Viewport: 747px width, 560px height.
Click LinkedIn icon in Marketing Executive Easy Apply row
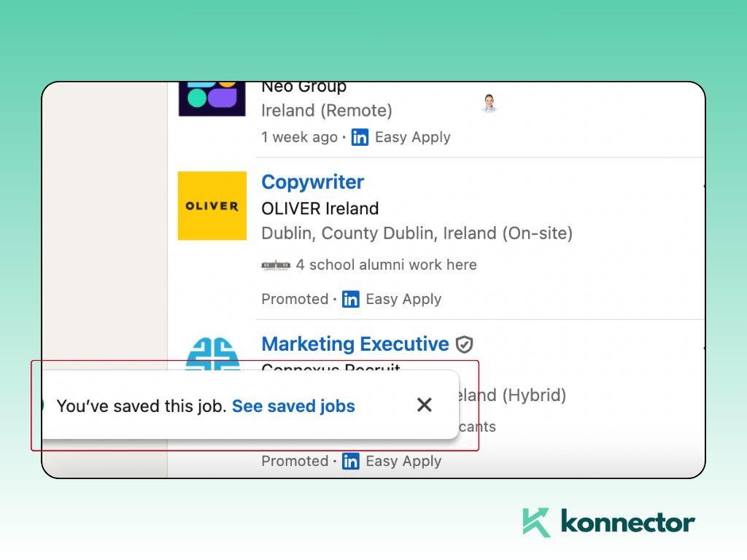pyautogui.click(x=351, y=462)
